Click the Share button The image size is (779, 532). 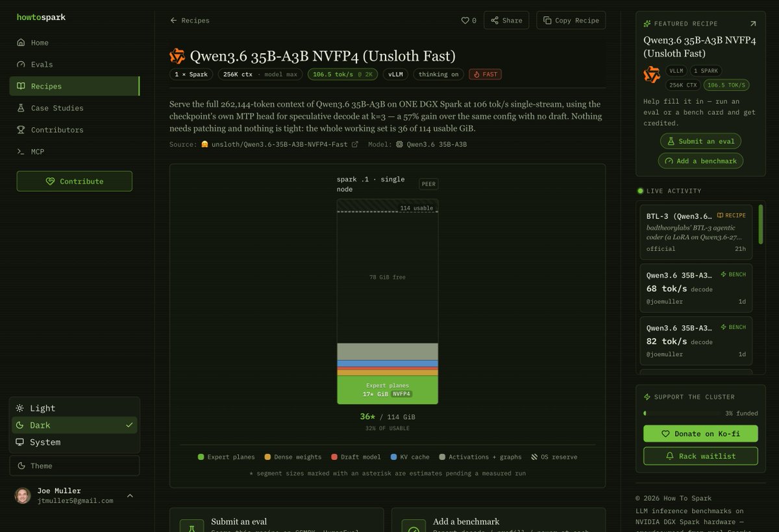(506, 20)
